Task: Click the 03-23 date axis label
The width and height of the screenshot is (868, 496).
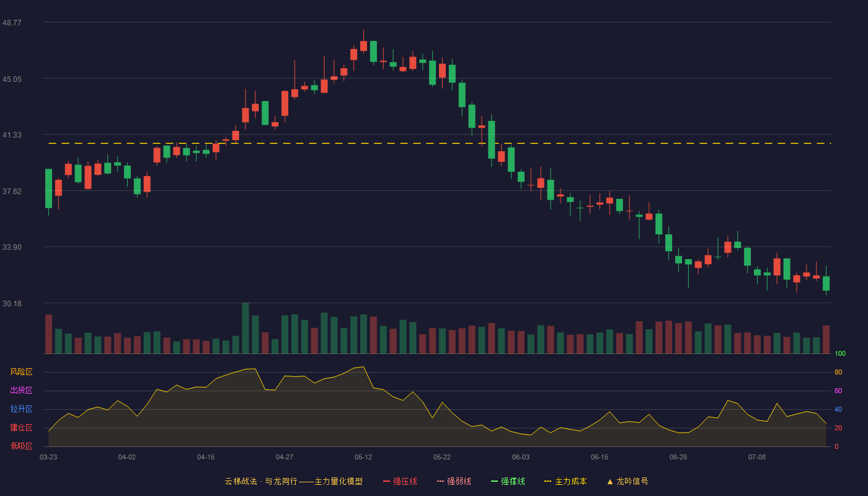Action: [x=48, y=457]
